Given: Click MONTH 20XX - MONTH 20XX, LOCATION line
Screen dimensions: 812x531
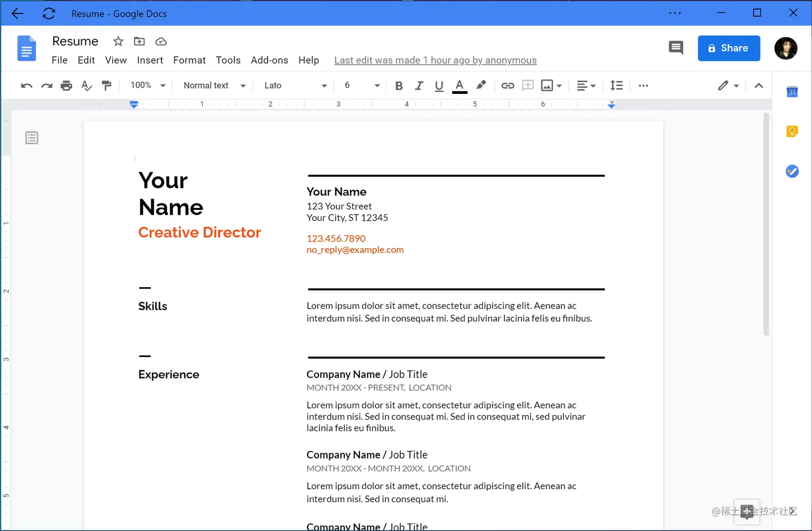Looking at the screenshot, I should click(x=389, y=468).
